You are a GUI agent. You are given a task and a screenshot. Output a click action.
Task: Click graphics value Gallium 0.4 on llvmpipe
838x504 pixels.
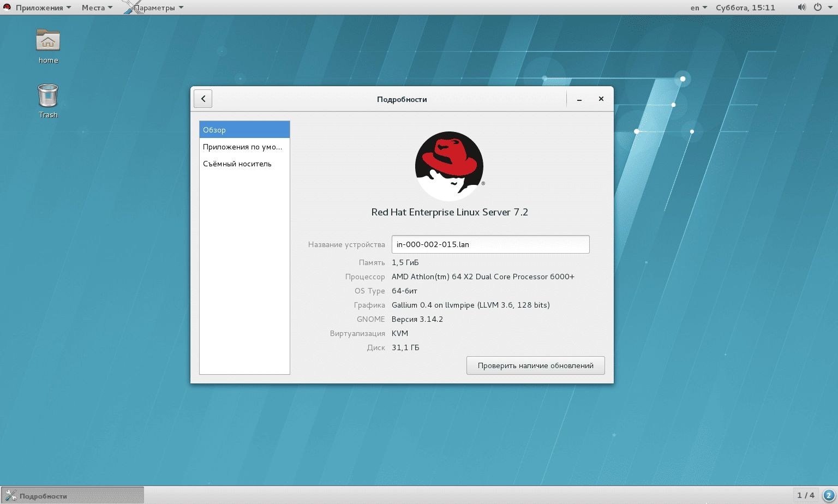point(471,305)
